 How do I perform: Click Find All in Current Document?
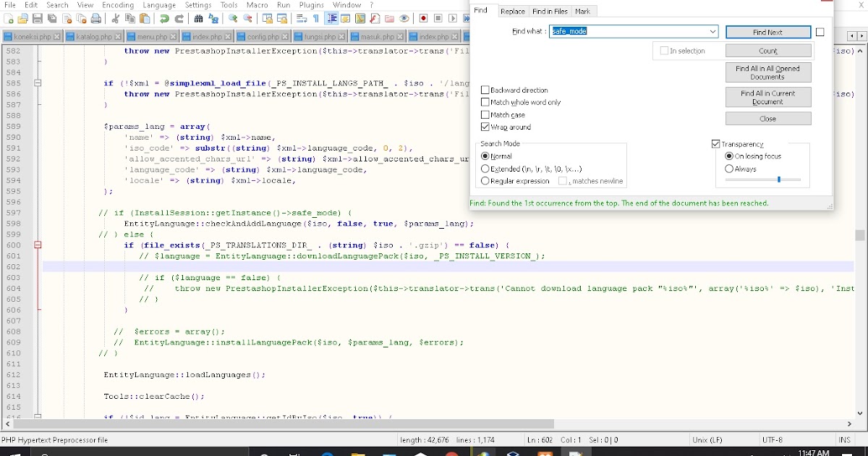tap(767, 97)
